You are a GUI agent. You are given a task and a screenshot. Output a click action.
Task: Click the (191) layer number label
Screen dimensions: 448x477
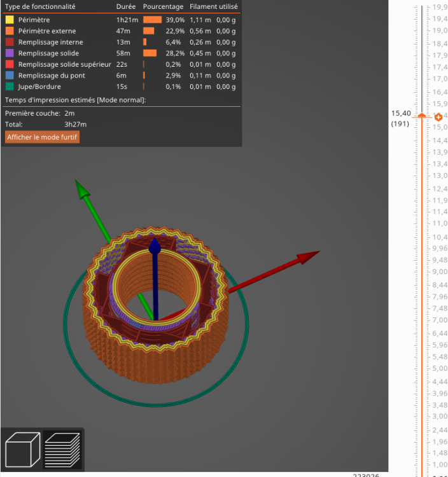coord(400,124)
